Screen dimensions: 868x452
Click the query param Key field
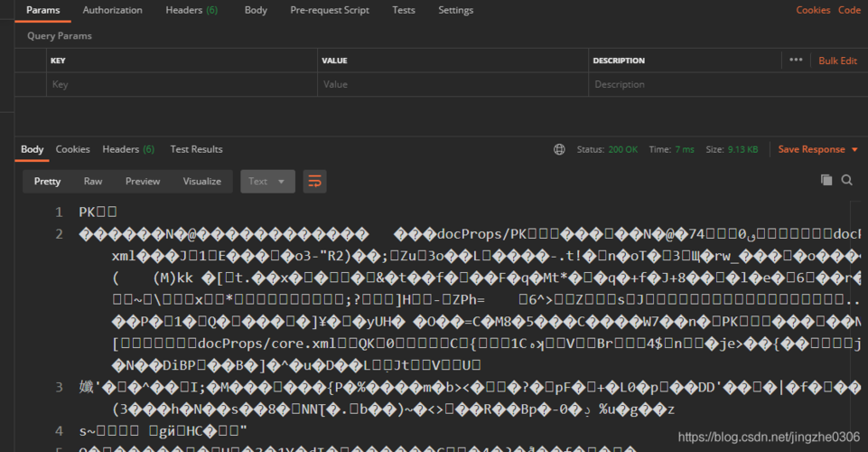click(x=181, y=84)
